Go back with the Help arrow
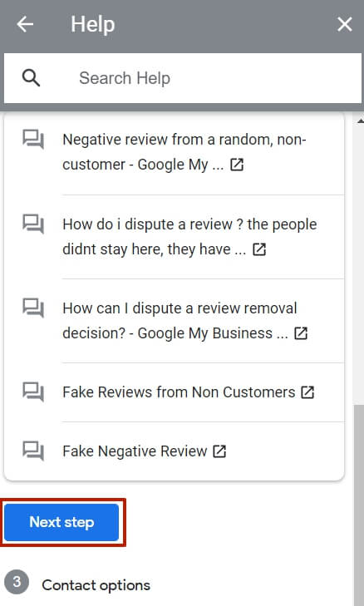 tap(25, 25)
